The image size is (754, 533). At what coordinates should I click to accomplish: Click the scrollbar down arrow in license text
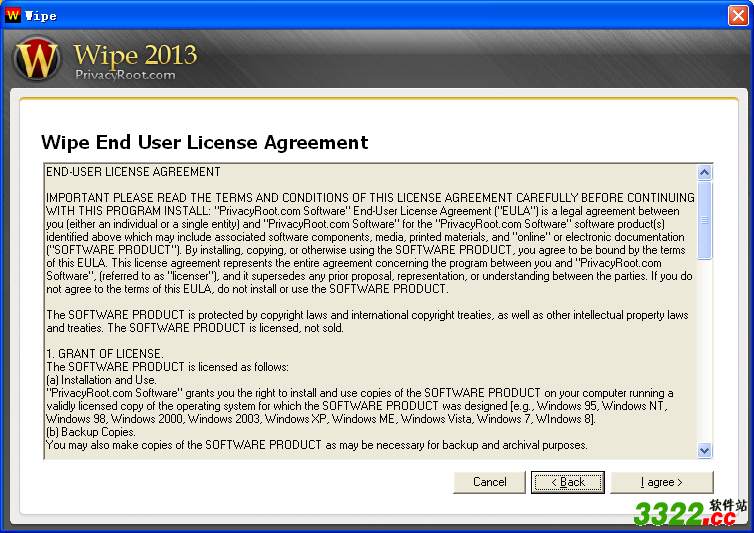704,451
